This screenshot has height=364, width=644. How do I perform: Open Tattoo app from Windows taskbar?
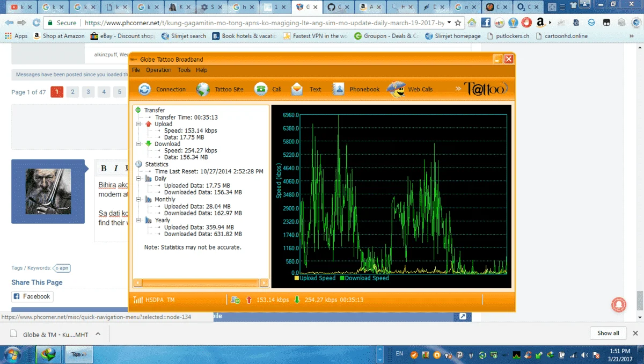click(78, 354)
